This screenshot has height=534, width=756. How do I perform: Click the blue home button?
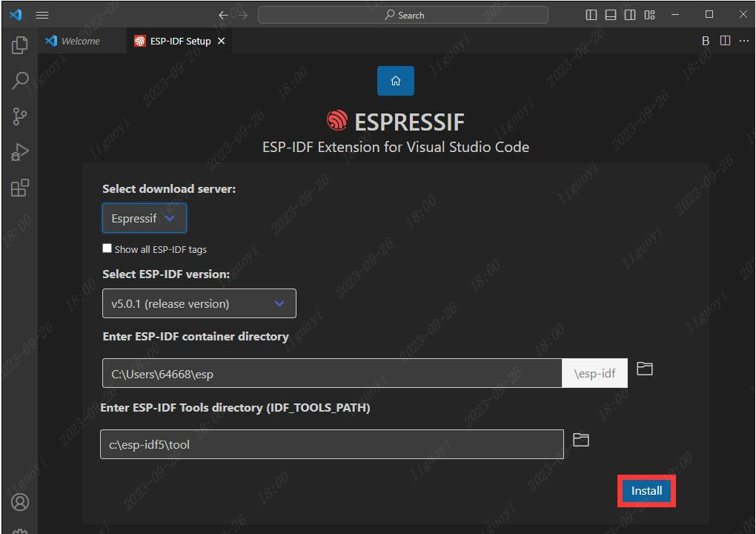click(395, 81)
